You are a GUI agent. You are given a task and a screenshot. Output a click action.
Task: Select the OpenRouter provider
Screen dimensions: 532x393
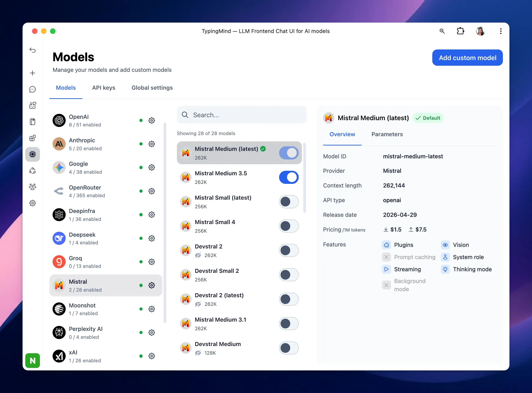pos(106,191)
